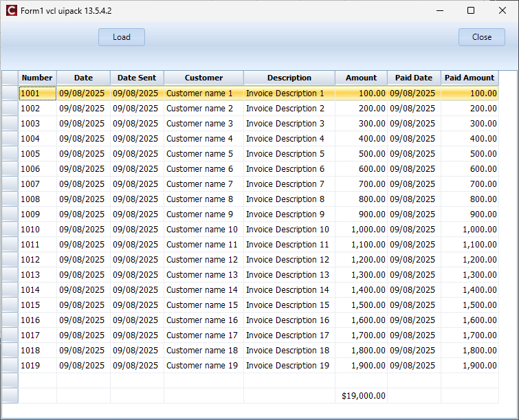The height and width of the screenshot is (420, 519).
Task: Select the Paid Date cell for invoice 1003
Action: coord(412,124)
